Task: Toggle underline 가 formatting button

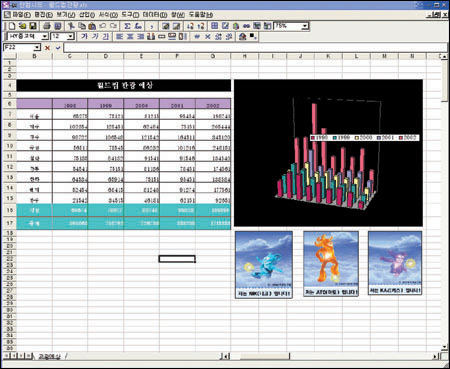Action: pos(105,36)
